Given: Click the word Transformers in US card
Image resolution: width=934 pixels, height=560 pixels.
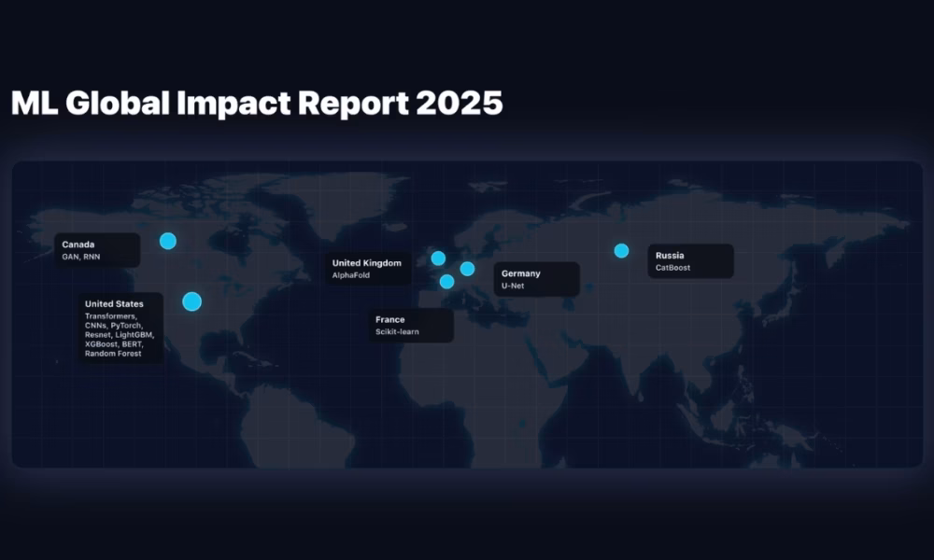Looking at the screenshot, I should pos(110,316).
